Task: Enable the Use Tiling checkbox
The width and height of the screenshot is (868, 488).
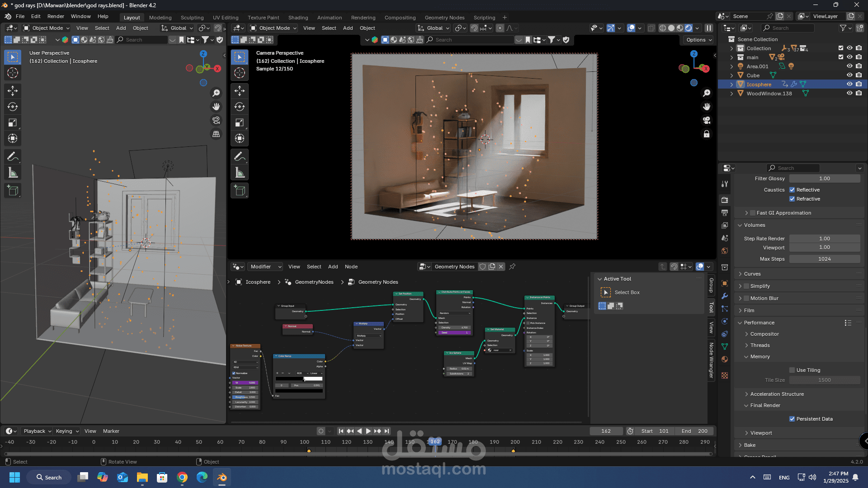Action: coord(792,370)
